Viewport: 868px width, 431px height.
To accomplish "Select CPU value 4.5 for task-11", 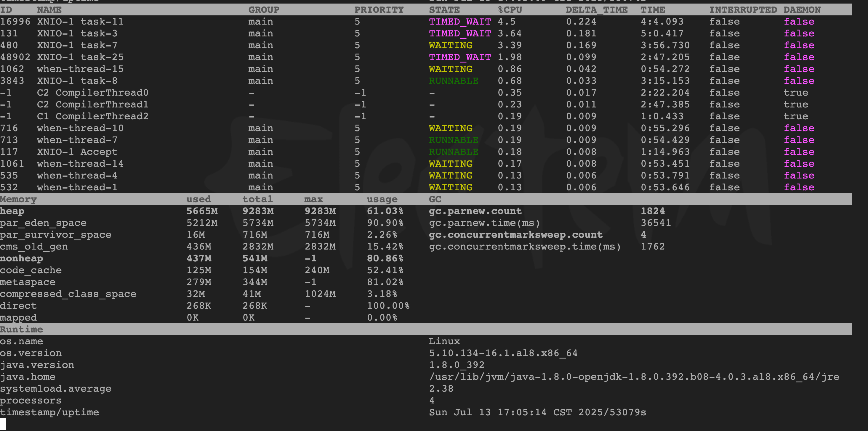I will click(507, 22).
